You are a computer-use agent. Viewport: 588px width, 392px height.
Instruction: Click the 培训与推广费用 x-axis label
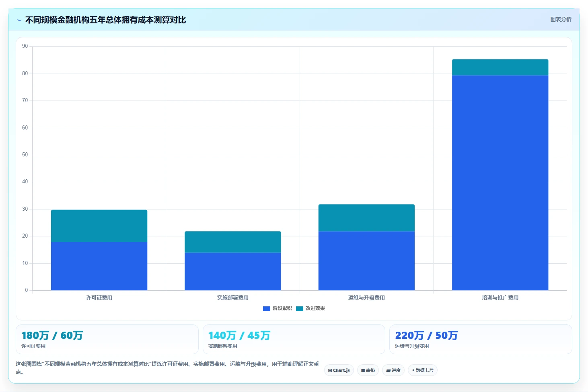tap(500, 298)
